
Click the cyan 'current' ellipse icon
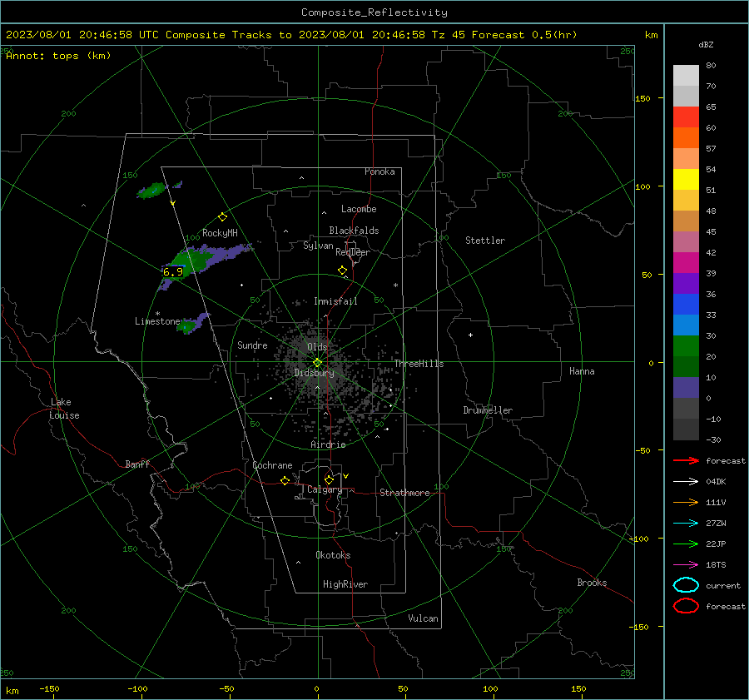tap(686, 585)
